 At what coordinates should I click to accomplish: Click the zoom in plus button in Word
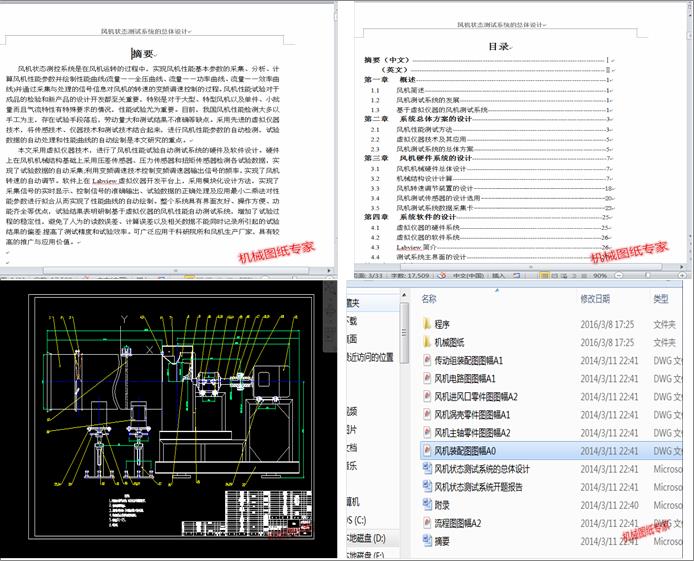tap(682, 276)
